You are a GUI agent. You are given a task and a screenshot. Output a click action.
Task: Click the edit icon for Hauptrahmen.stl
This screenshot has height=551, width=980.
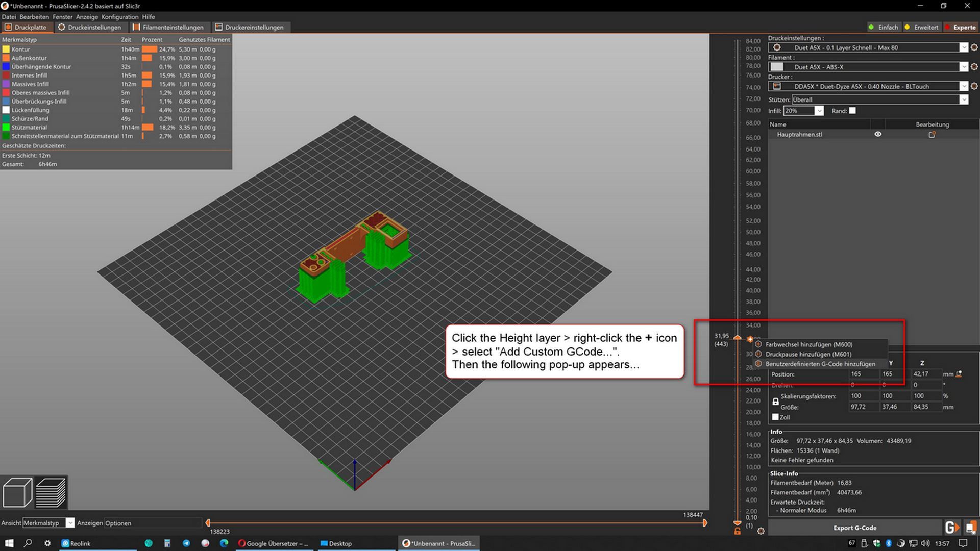click(932, 135)
